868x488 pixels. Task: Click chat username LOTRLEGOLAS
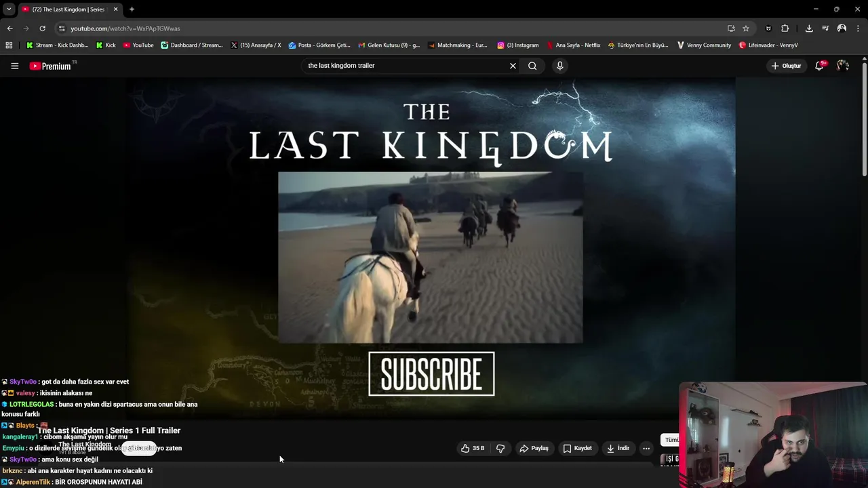[x=31, y=405]
